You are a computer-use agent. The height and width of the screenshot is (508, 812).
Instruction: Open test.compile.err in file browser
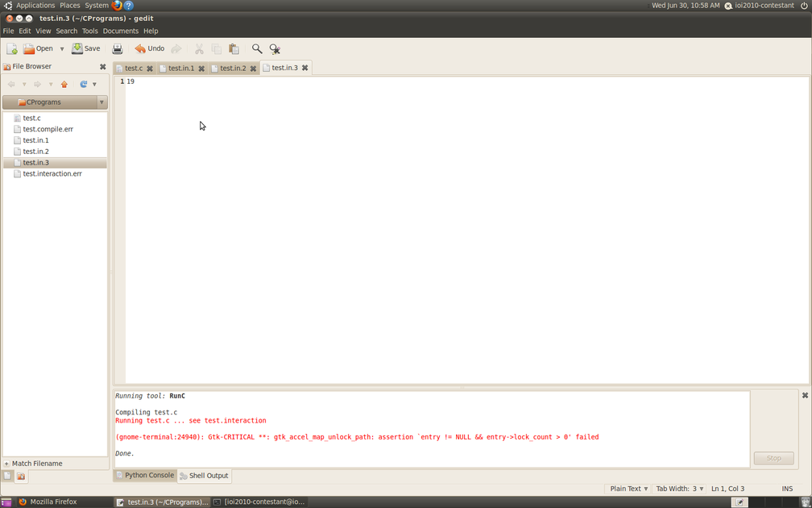click(x=48, y=129)
